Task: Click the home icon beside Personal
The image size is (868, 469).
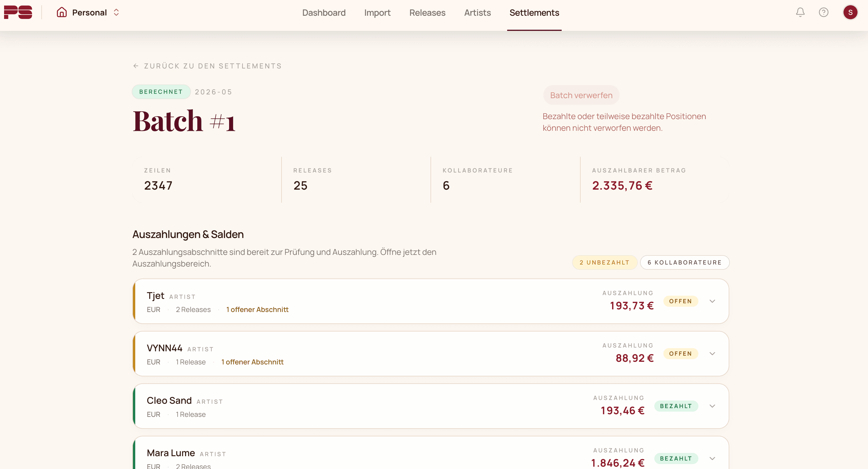Action: click(x=62, y=13)
